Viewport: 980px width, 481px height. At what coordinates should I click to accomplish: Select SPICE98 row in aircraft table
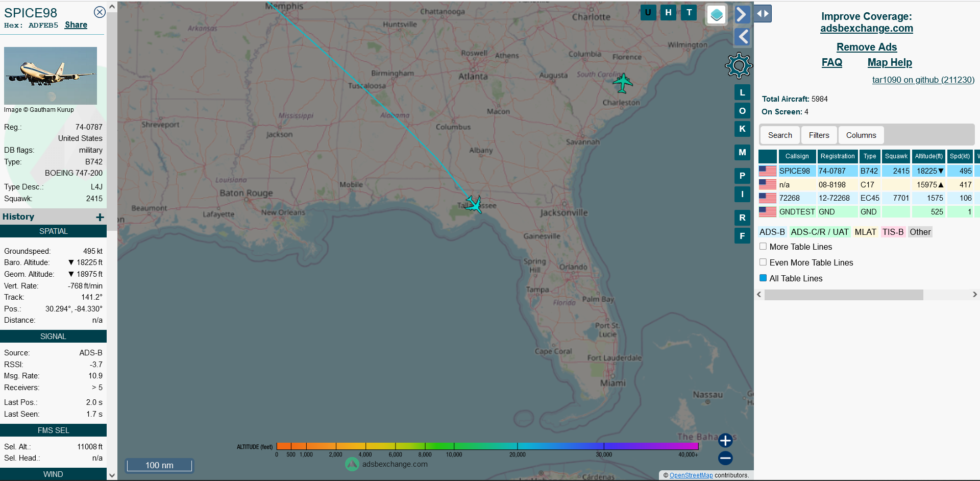(869, 171)
